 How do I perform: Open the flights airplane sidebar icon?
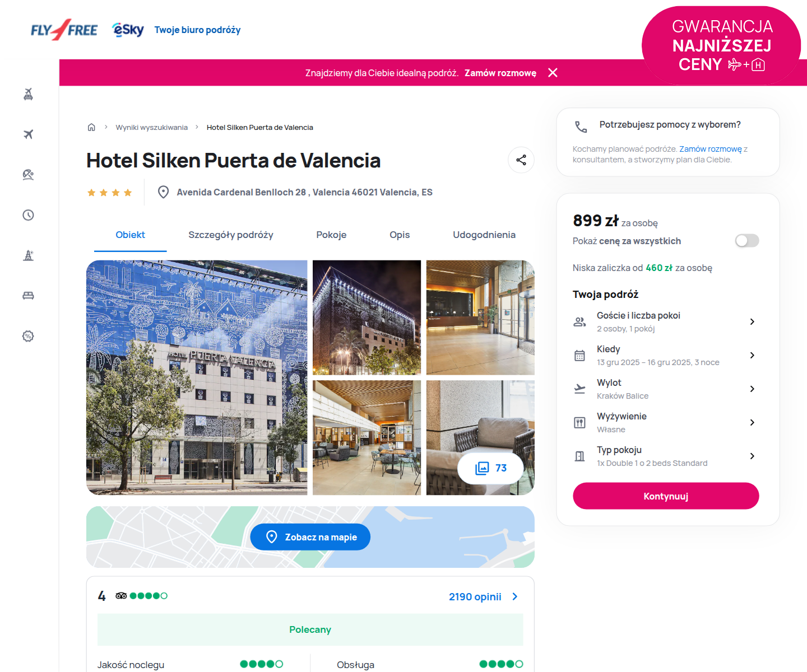pyautogui.click(x=28, y=134)
